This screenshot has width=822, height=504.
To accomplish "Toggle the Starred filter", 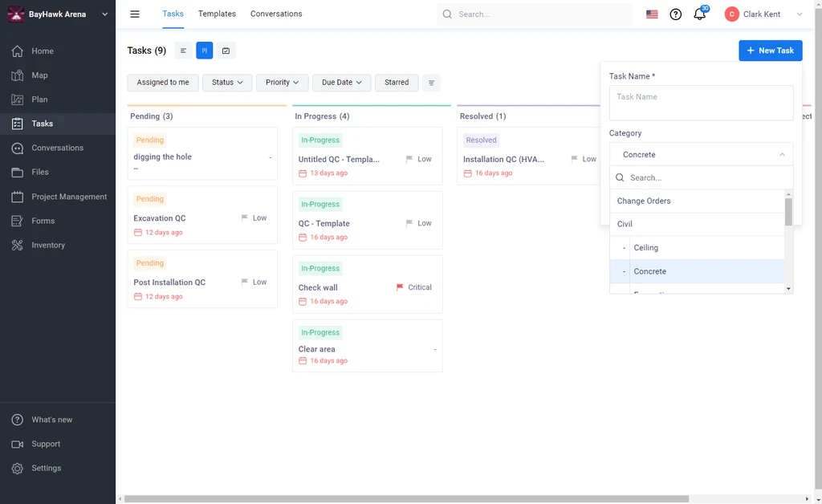I will tap(397, 83).
